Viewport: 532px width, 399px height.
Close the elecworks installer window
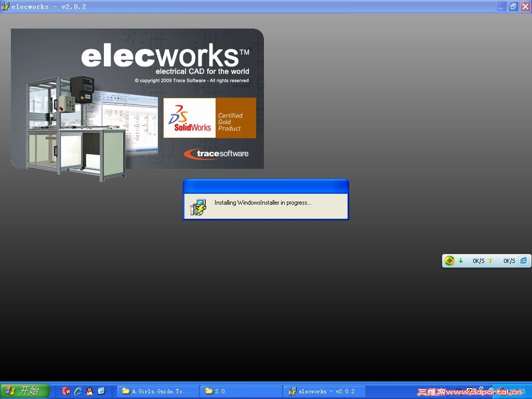coord(525,6)
